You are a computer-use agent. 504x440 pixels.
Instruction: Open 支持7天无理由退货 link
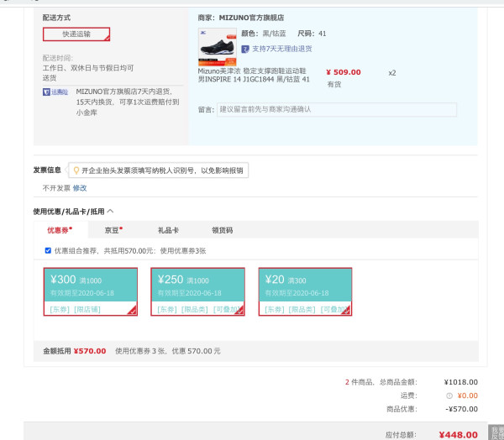pos(282,49)
